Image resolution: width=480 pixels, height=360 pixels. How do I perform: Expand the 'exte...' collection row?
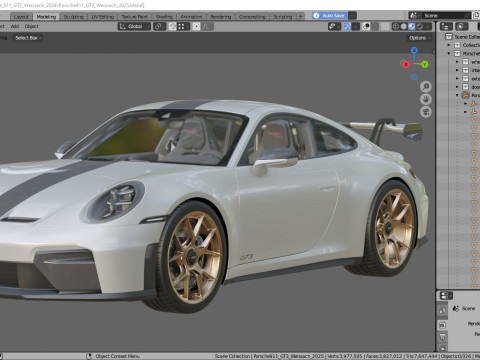(x=457, y=78)
